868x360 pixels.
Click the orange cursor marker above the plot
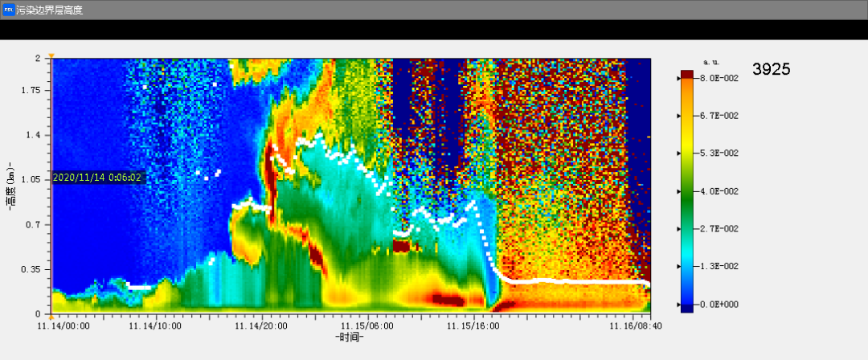[x=51, y=55]
